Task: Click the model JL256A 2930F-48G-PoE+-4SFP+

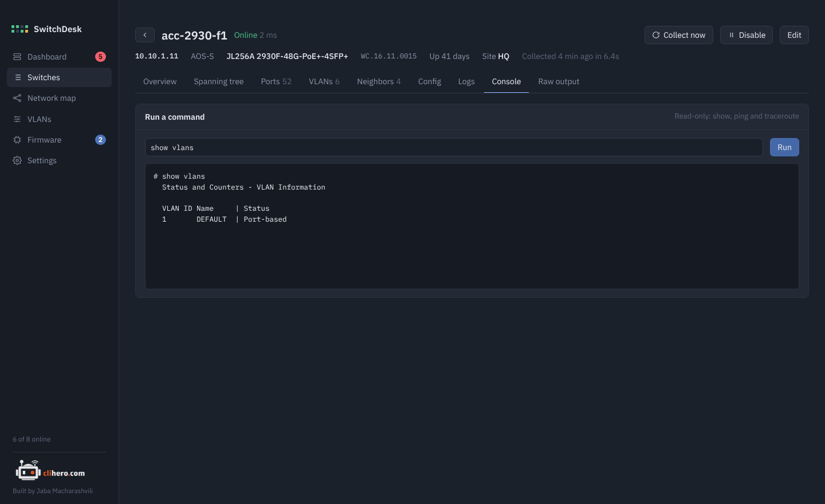Action: (287, 56)
